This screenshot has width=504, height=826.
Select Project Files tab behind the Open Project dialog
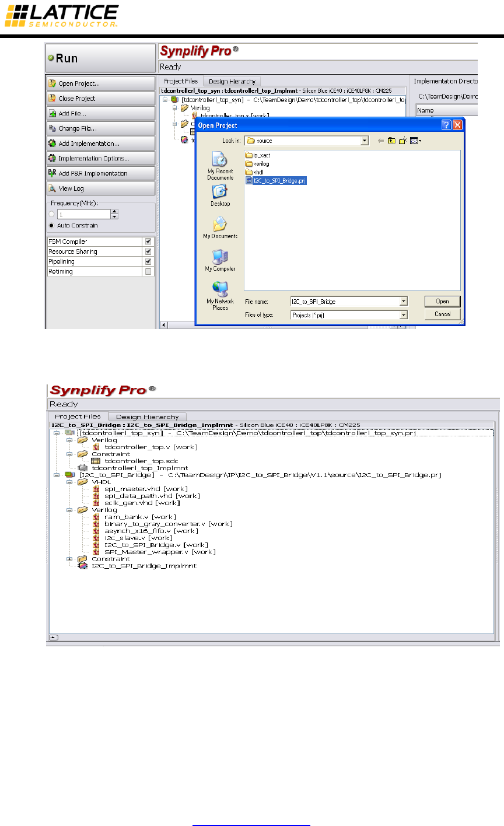181,81
